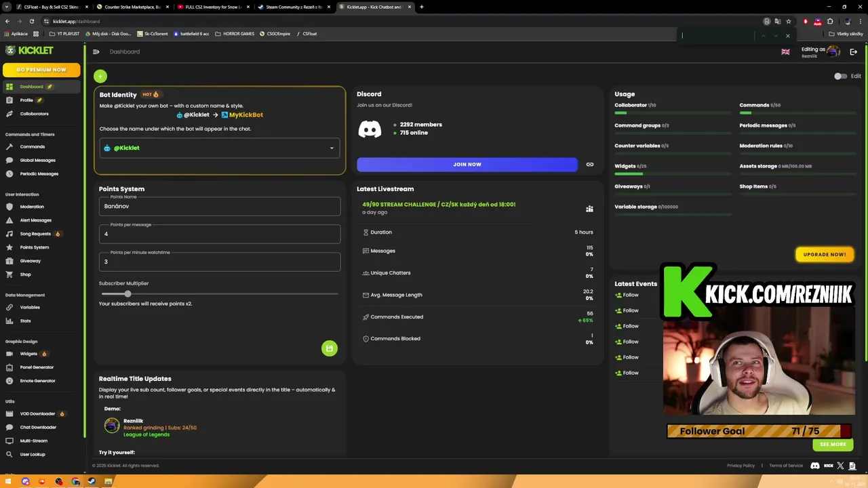The image size is (868, 488).
Task: Click the Points per minute watchtime field
Action: point(220,262)
